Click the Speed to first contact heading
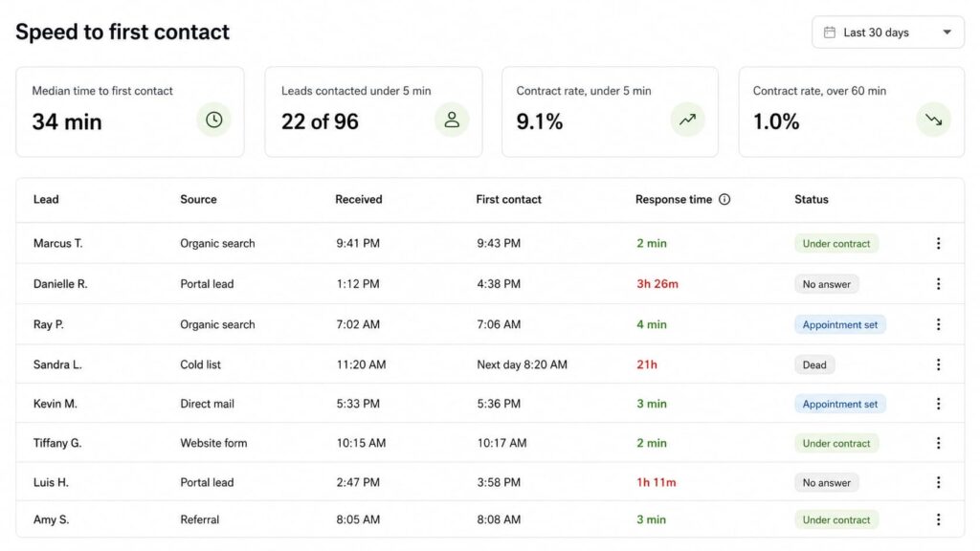The image size is (980, 551). pos(122,32)
